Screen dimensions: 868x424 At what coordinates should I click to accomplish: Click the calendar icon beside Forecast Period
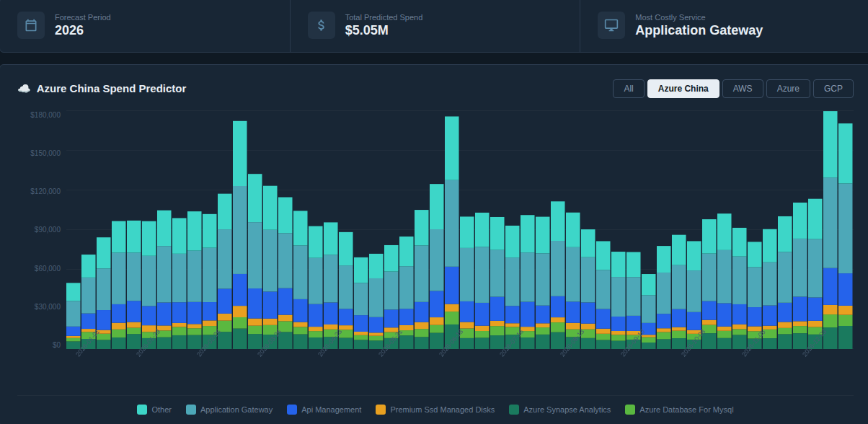point(31,25)
